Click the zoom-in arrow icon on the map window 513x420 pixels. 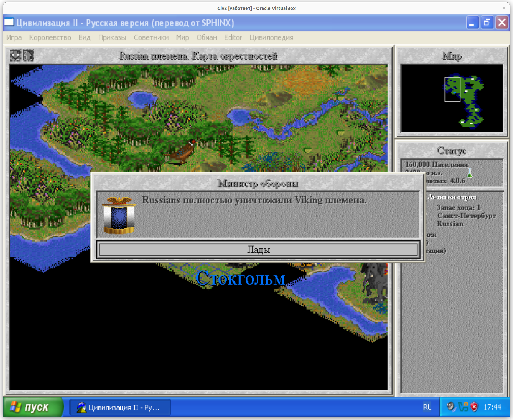pyautogui.click(x=28, y=56)
